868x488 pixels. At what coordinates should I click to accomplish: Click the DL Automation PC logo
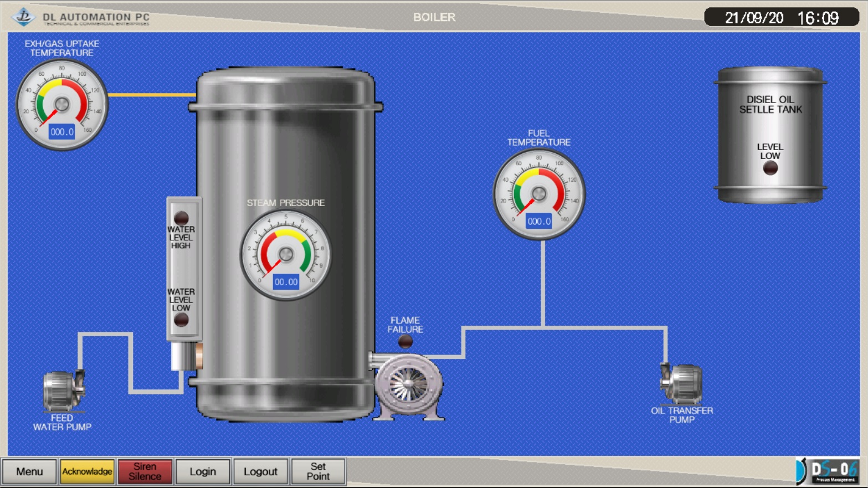(23, 17)
